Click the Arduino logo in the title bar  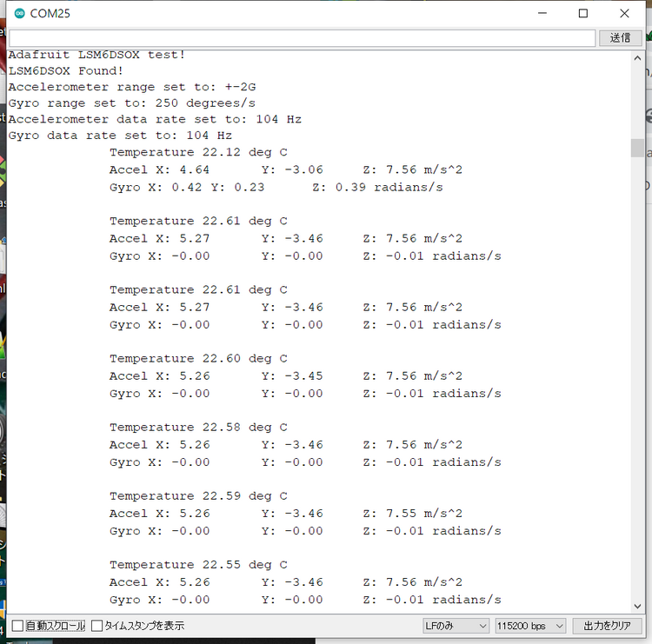[19, 13]
